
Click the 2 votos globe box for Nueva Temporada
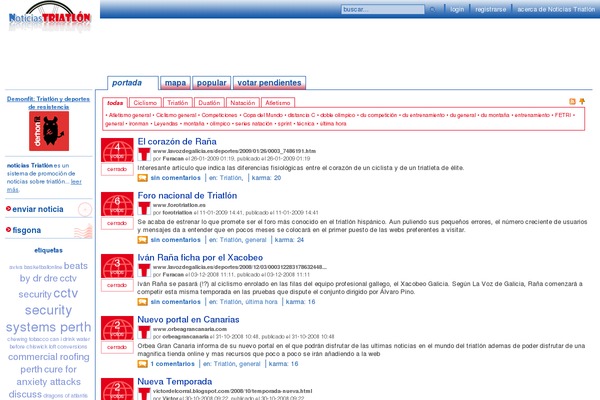tap(117, 389)
